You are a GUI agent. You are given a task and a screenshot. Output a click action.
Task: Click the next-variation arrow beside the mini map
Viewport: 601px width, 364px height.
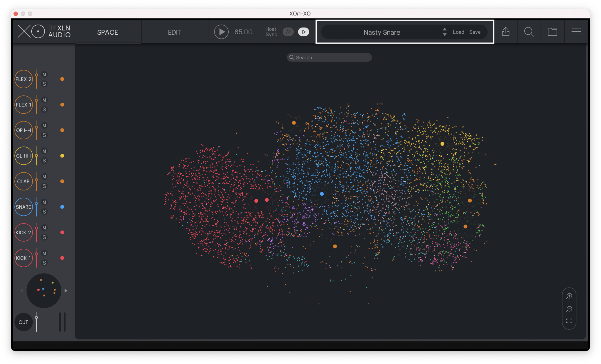(x=66, y=291)
